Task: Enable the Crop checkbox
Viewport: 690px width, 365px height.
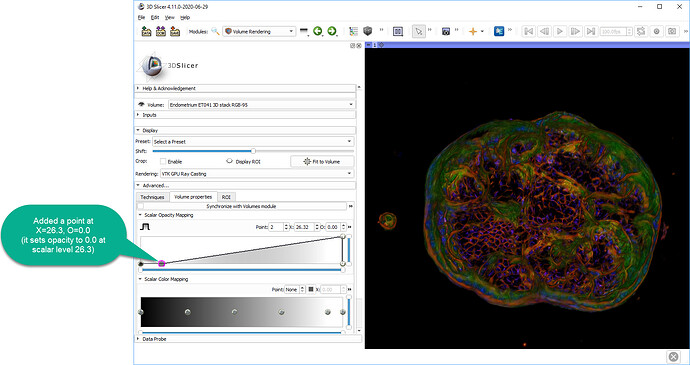Action: [x=163, y=162]
